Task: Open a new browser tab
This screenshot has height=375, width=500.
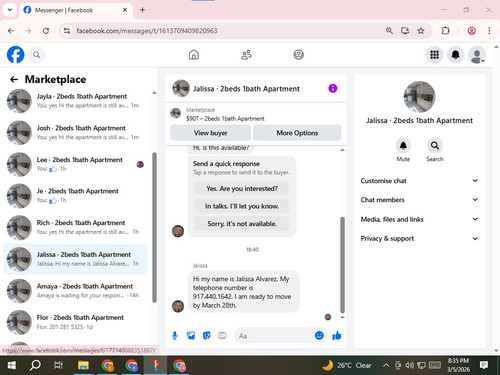Action: pyautogui.click(x=142, y=10)
